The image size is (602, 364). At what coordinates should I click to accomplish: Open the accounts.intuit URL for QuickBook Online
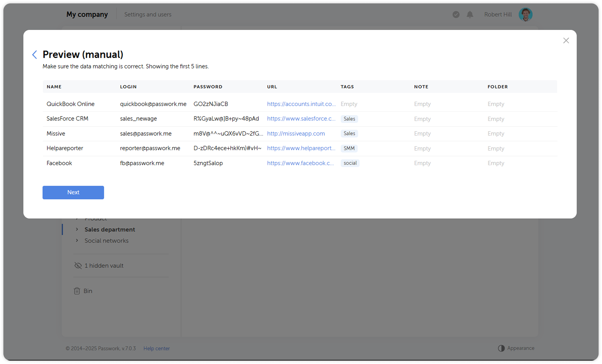(x=301, y=104)
